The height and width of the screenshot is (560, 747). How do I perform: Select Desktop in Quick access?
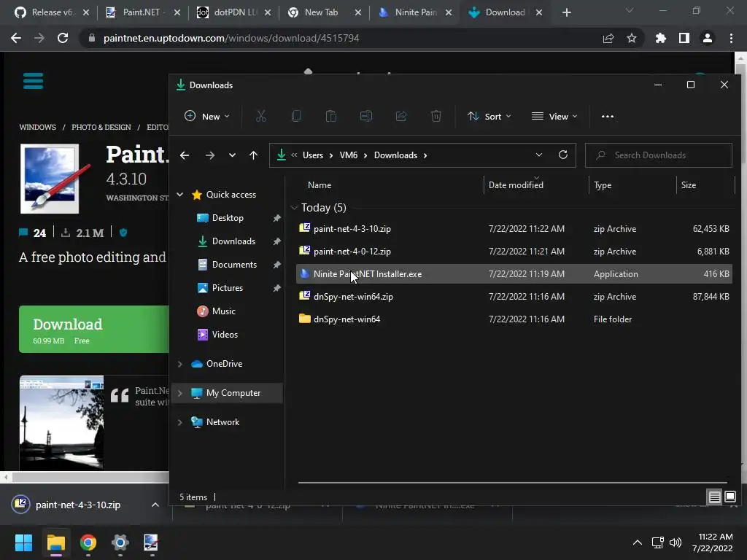pyautogui.click(x=228, y=217)
